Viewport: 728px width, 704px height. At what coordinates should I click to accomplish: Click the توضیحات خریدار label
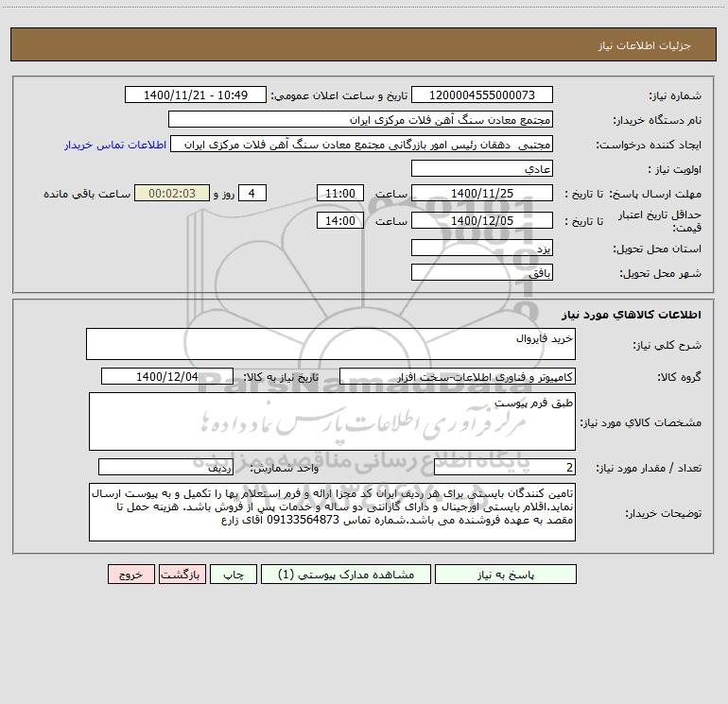click(x=664, y=513)
